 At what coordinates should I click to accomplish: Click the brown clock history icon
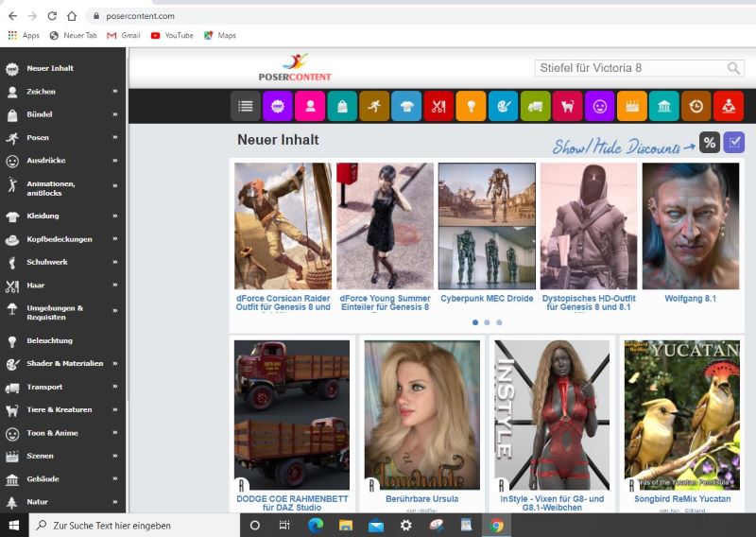tap(696, 106)
